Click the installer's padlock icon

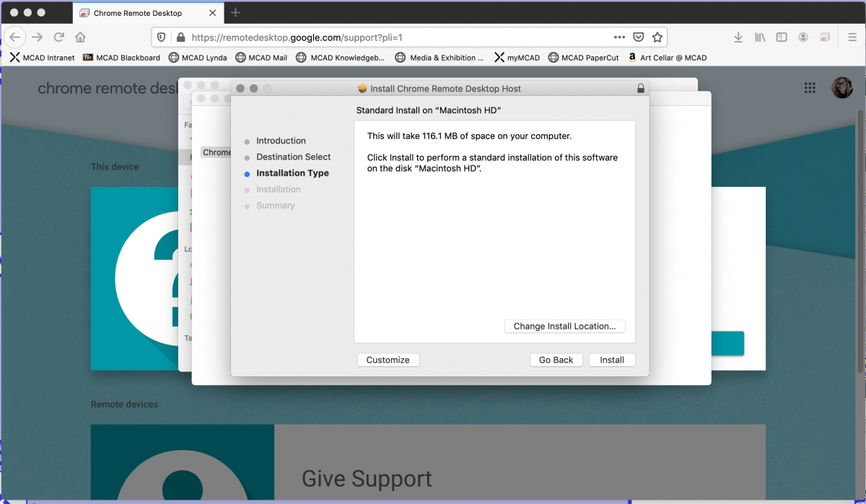pos(641,89)
